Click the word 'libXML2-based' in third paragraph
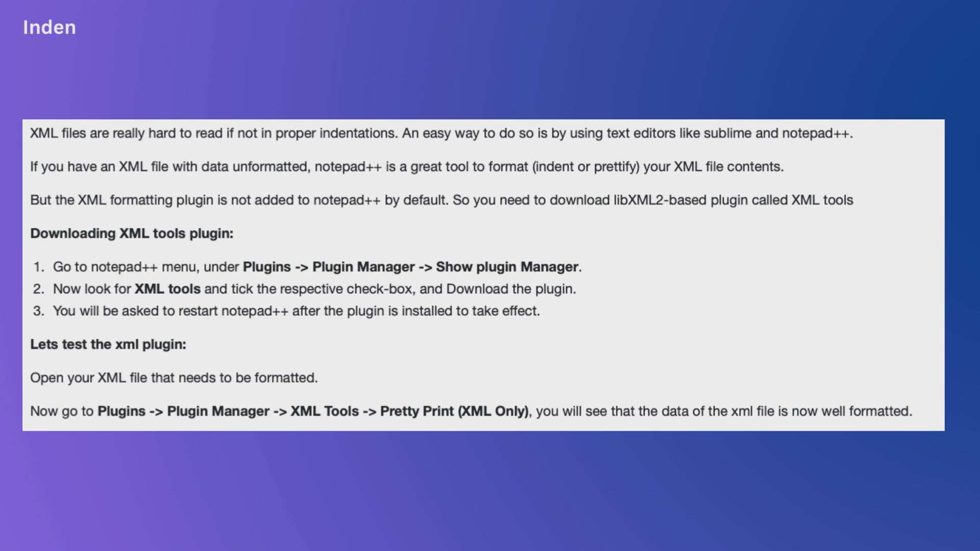980x551 pixels. point(660,200)
